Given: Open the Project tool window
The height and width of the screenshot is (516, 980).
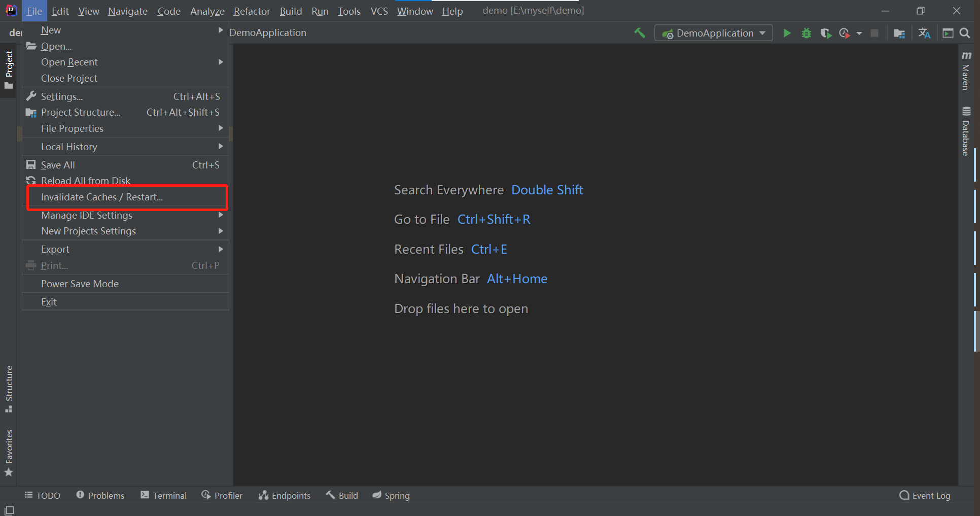Looking at the screenshot, I should [9, 66].
